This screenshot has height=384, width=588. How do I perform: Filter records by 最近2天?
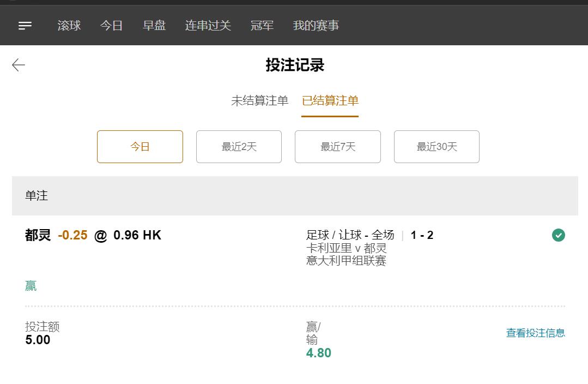[x=239, y=147]
